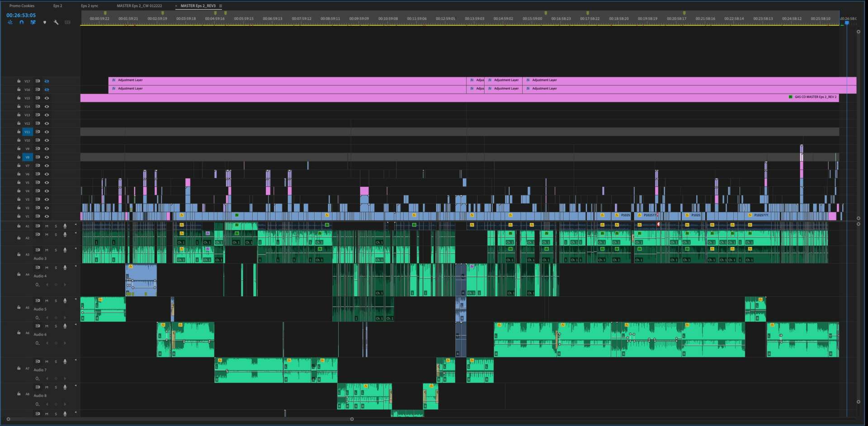Click the Captions CC icon in timeline header
Image resolution: width=868 pixels, height=426 pixels.
click(68, 22)
